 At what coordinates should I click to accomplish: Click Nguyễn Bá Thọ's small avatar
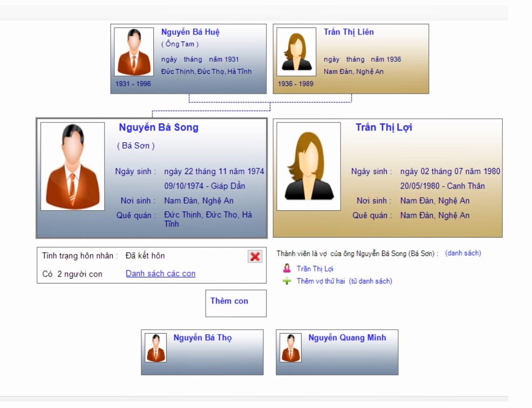pos(156,348)
